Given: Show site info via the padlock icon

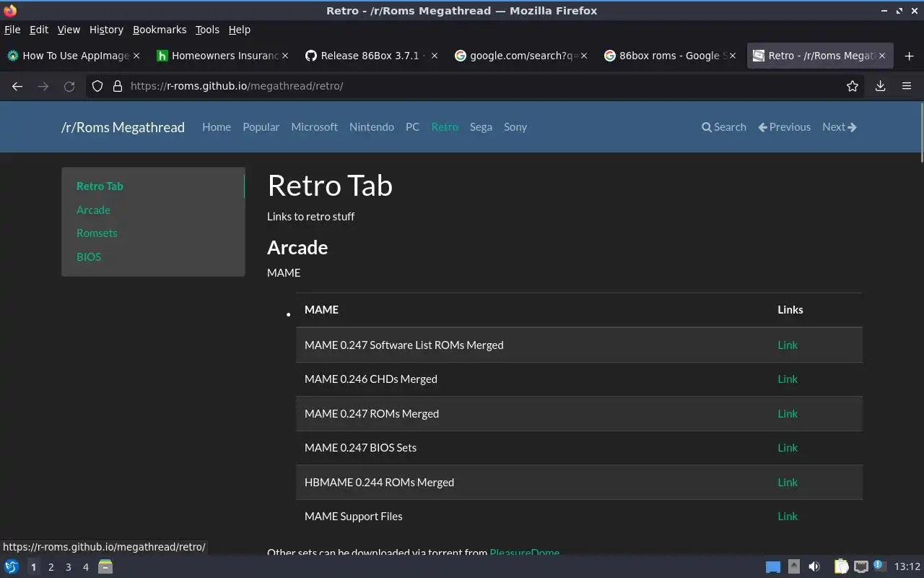Looking at the screenshot, I should pyautogui.click(x=118, y=86).
